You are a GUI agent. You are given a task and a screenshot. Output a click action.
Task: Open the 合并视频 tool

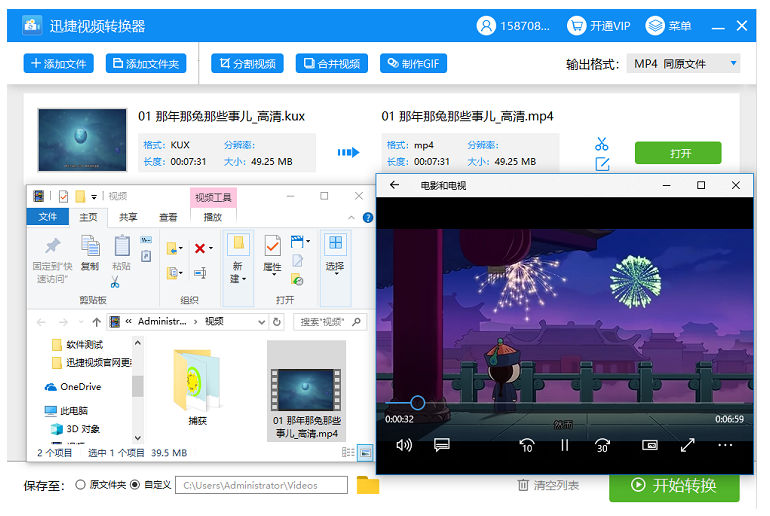coord(331,63)
